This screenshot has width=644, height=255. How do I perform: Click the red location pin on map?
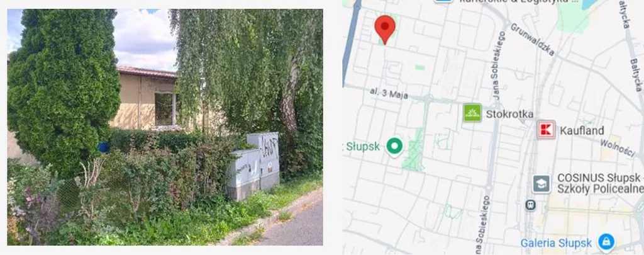[385, 29]
